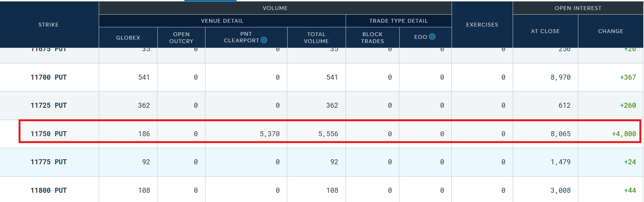This screenshot has width=644, height=202.
Task: Select the highlighted 11750 PUT strike label
Action: click(x=49, y=134)
